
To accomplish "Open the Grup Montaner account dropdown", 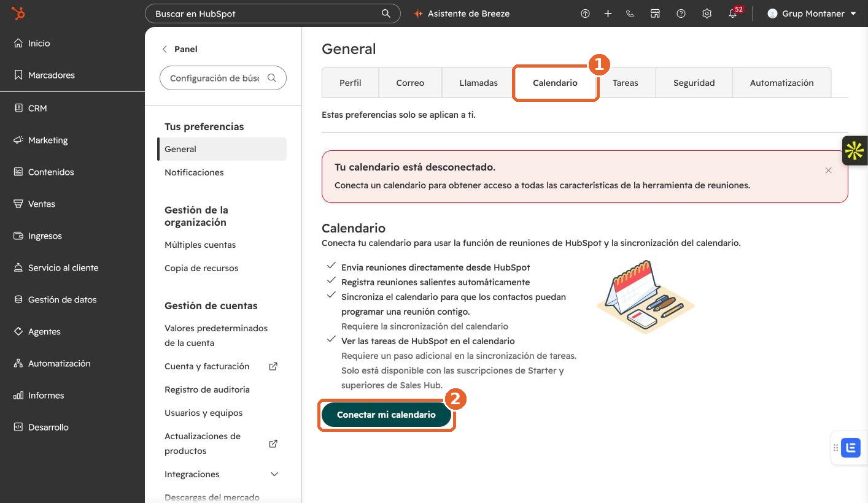I will (x=812, y=13).
